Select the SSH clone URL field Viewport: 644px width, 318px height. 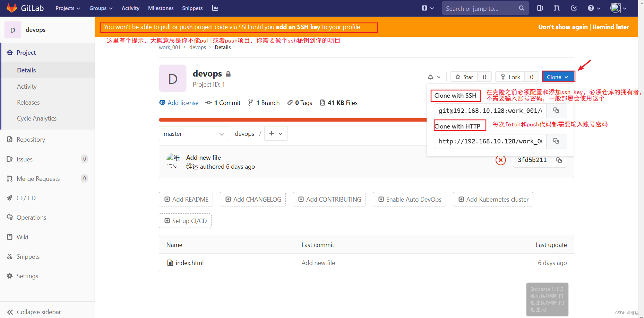[x=490, y=111]
